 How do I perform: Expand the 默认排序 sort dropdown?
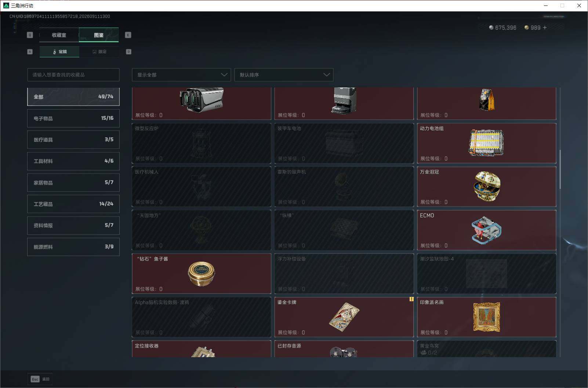284,75
